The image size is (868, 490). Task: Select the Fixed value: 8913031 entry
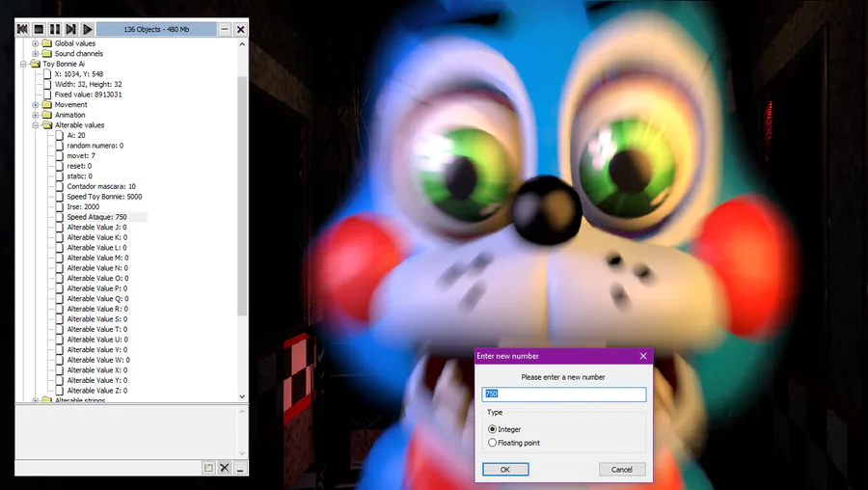88,95
